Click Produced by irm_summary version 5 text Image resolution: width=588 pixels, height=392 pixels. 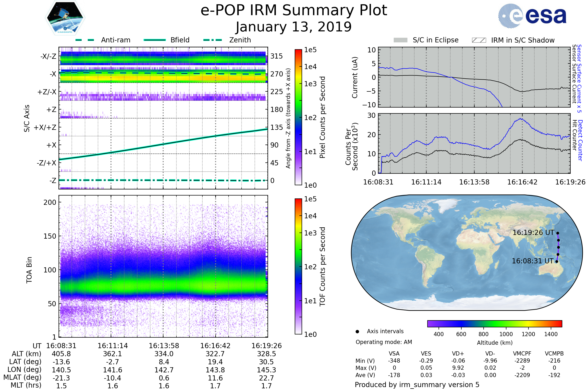[417, 384]
